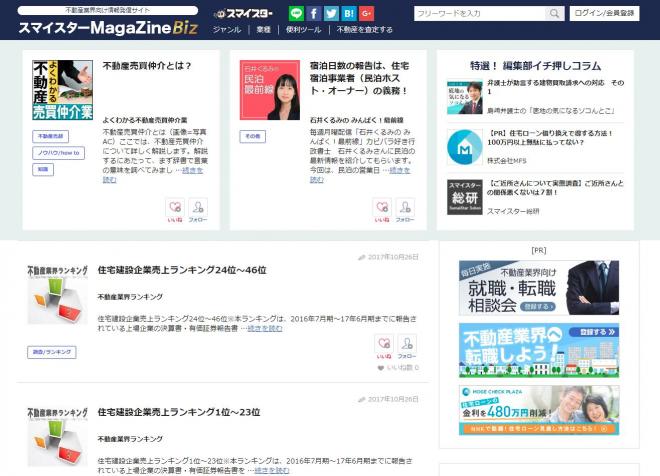Viewport: 660px width, 476px height.
Task: Click 続きを読む in 民泊最前線 card
Action: [x=399, y=170]
